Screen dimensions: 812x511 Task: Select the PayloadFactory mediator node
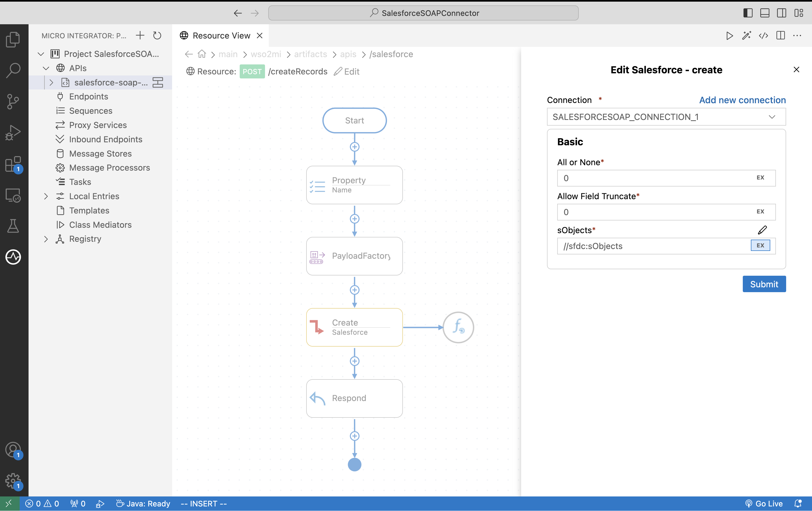click(x=354, y=256)
